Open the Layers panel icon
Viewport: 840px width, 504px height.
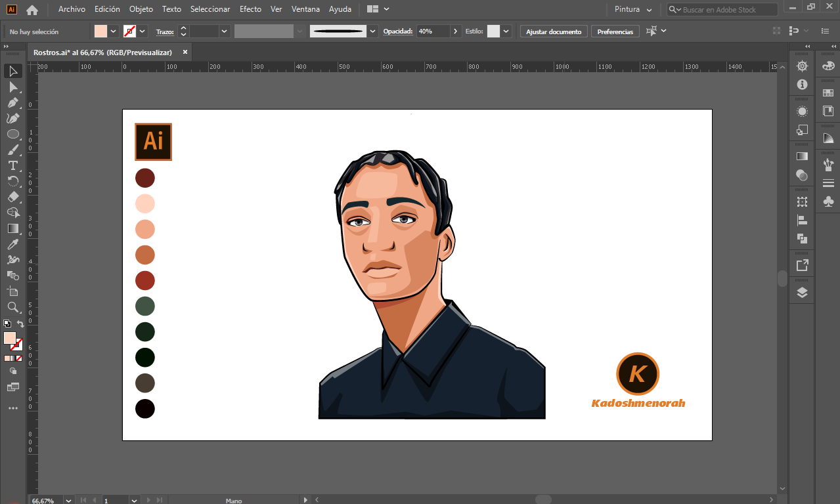pos(802,293)
